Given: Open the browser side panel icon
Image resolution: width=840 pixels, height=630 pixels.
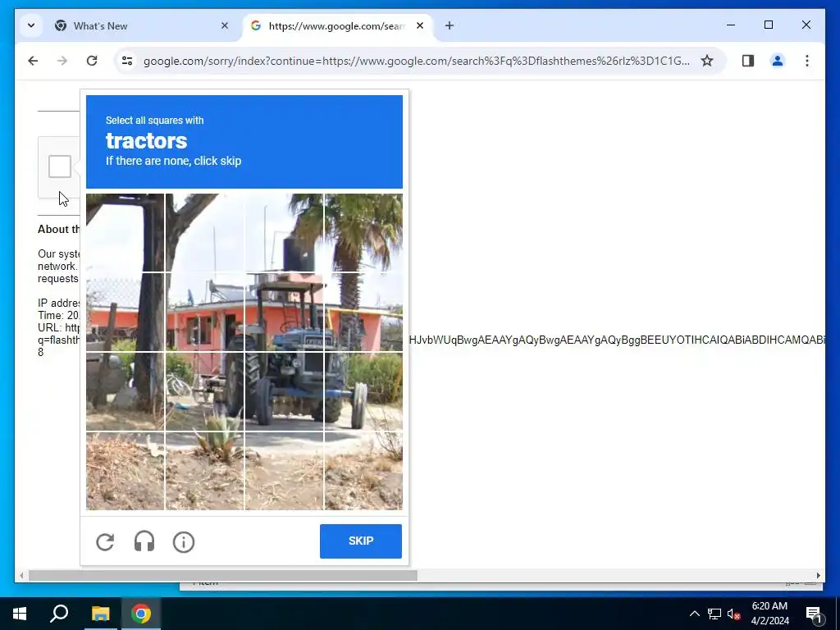Looking at the screenshot, I should coord(748,61).
